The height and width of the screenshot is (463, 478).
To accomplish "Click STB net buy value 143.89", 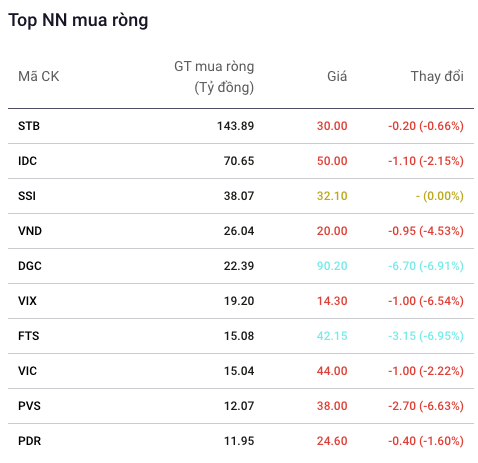I will tap(235, 126).
